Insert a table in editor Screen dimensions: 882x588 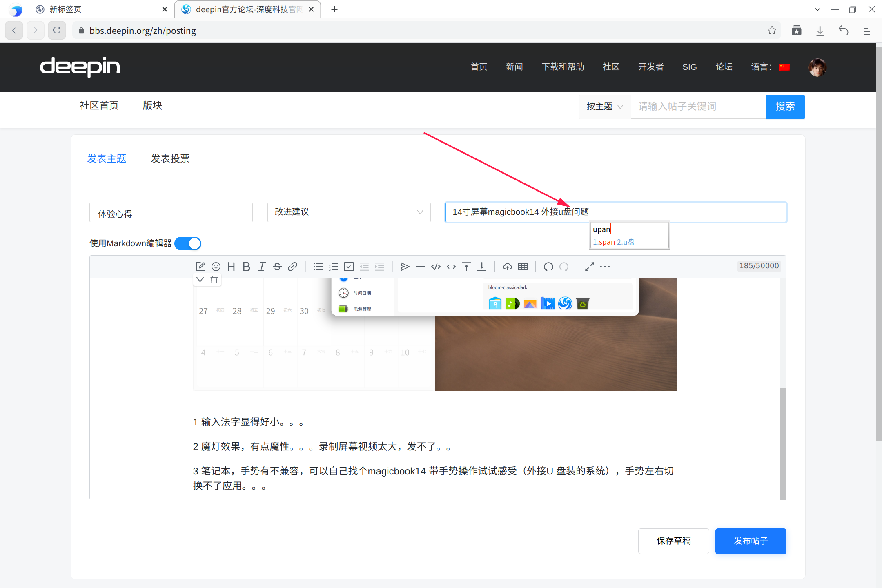[x=523, y=267]
